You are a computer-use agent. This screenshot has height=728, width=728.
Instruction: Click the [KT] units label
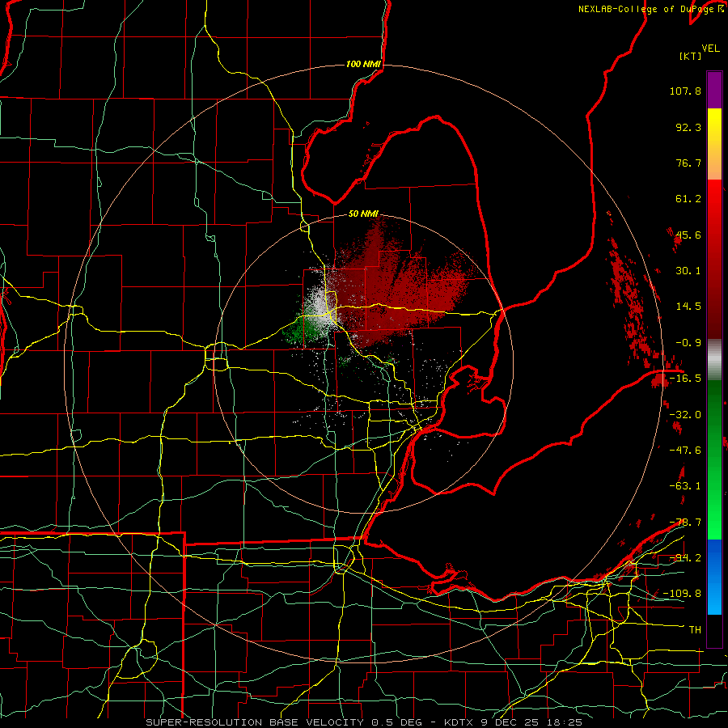click(x=690, y=56)
